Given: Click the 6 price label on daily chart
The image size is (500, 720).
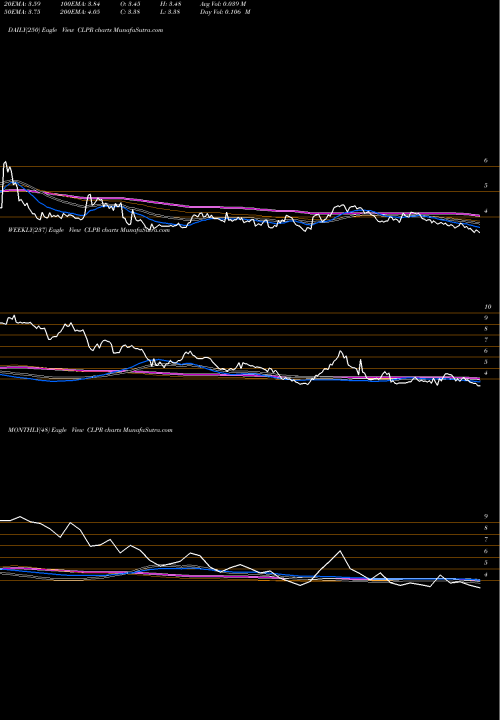Looking at the screenshot, I should (485, 161).
